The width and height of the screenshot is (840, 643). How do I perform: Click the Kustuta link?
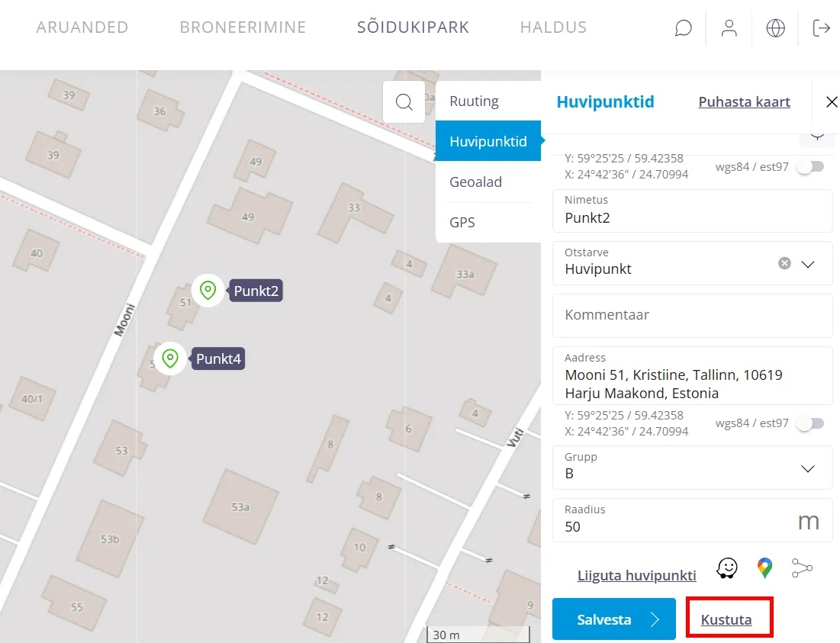point(726,619)
